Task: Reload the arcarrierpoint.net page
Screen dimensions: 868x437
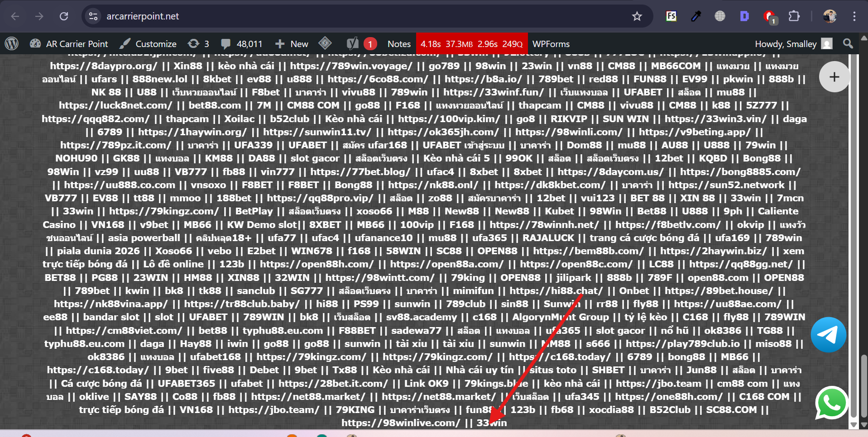Action: point(64,16)
